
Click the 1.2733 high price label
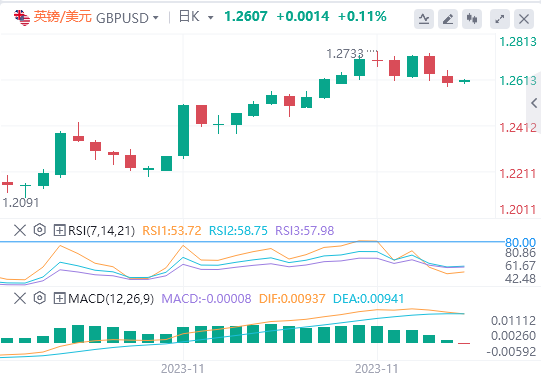pos(345,54)
